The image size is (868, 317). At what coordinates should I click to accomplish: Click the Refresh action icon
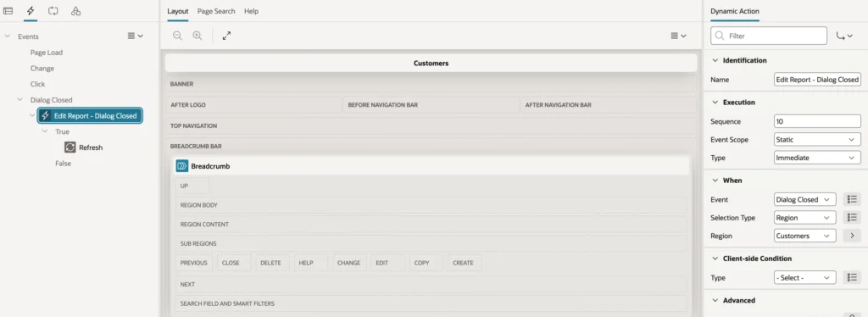[70, 147]
